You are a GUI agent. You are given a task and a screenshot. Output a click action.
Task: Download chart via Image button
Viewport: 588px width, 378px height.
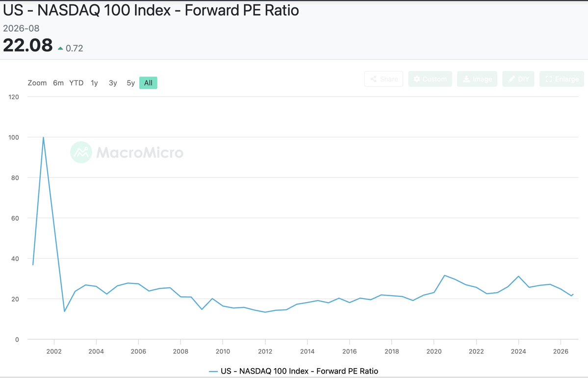[x=477, y=79]
